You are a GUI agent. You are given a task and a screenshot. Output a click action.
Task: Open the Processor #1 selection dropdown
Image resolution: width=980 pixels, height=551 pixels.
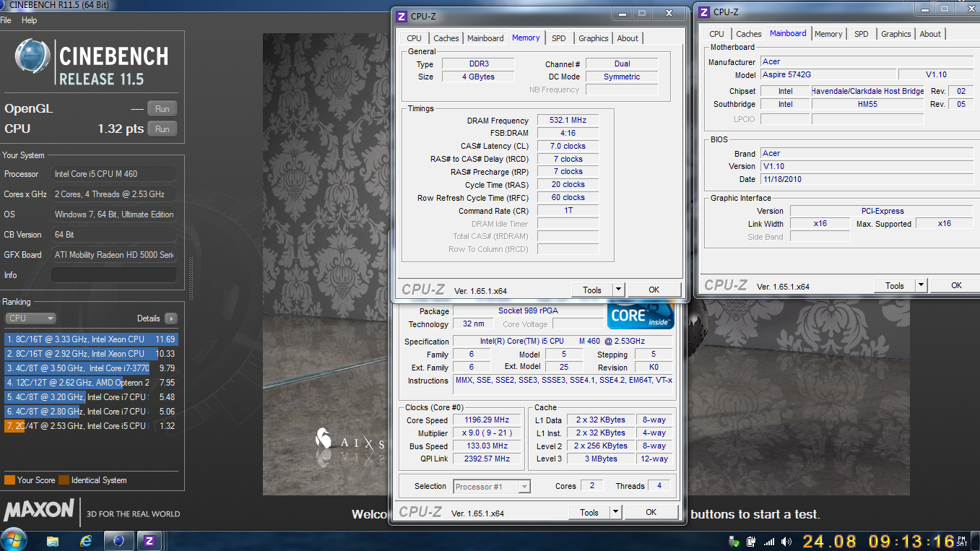pyautogui.click(x=492, y=487)
